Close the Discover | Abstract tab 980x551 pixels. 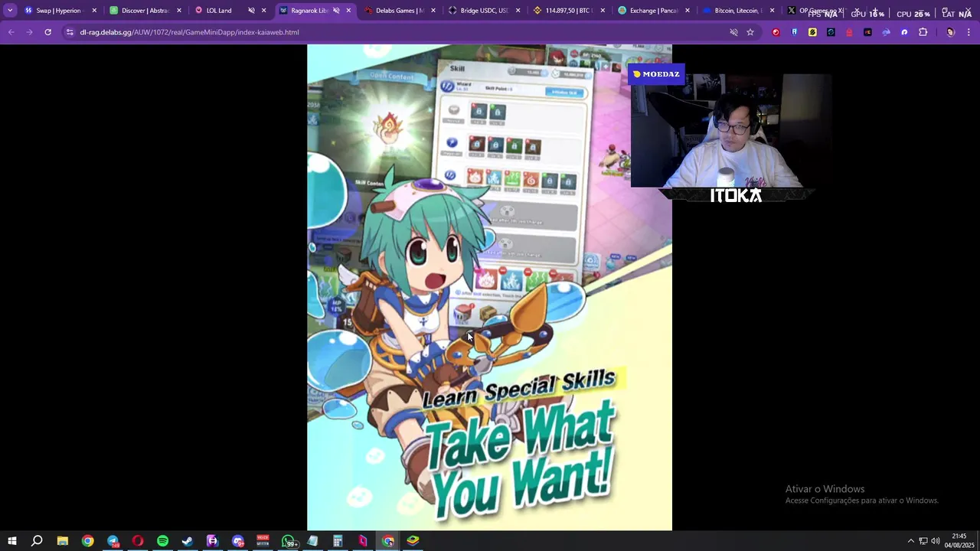179,11
